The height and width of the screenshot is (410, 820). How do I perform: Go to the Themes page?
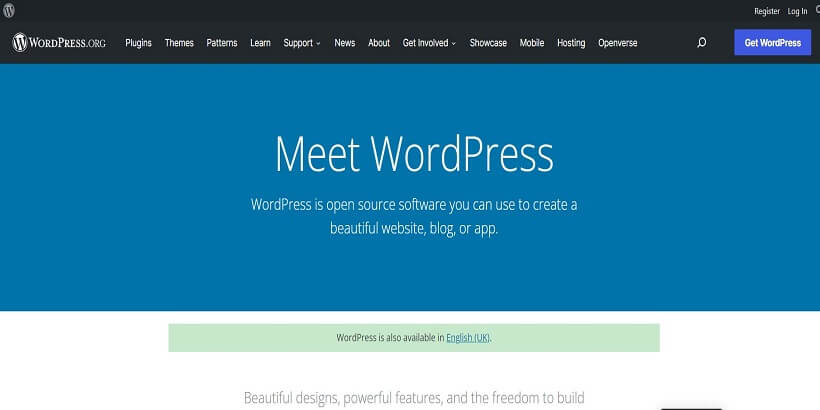click(x=179, y=43)
